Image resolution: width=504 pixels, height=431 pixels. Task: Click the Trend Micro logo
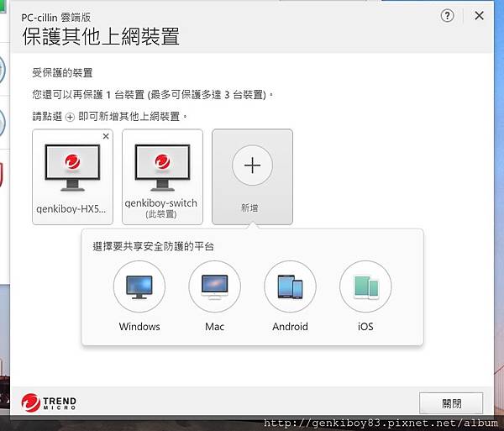click(x=50, y=402)
